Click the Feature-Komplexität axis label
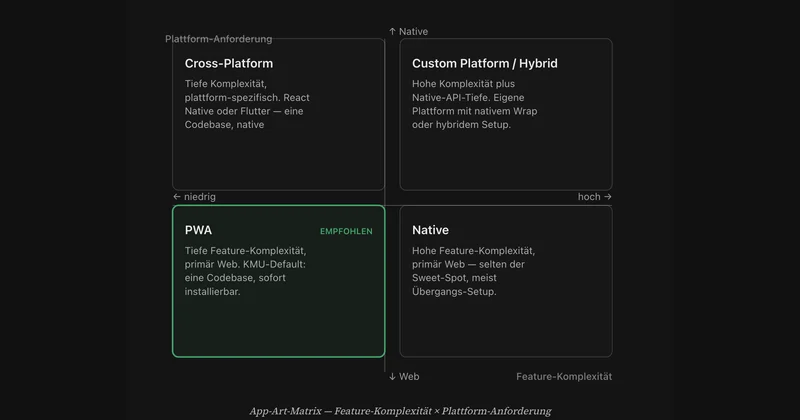Image resolution: width=800 pixels, height=420 pixels. point(564,377)
